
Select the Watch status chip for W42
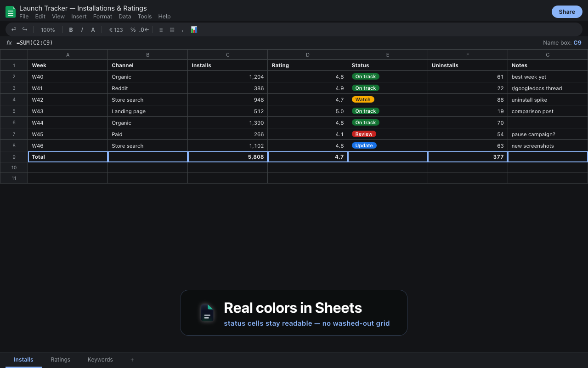(363, 99)
